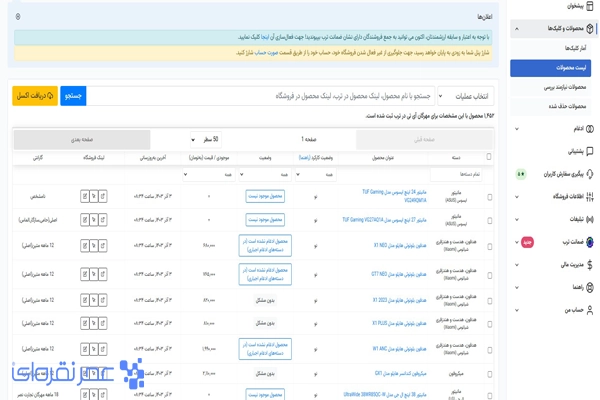Click the person icon beside حساب من

(x=590, y=310)
